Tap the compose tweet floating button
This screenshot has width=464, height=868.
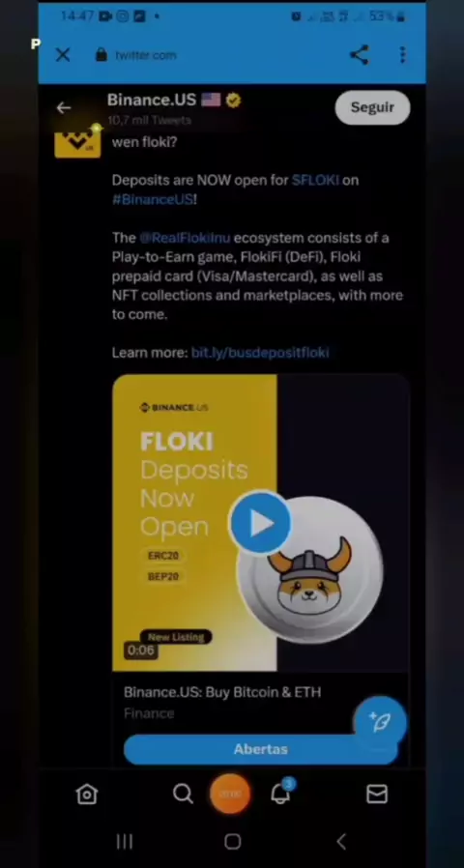tap(380, 722)
